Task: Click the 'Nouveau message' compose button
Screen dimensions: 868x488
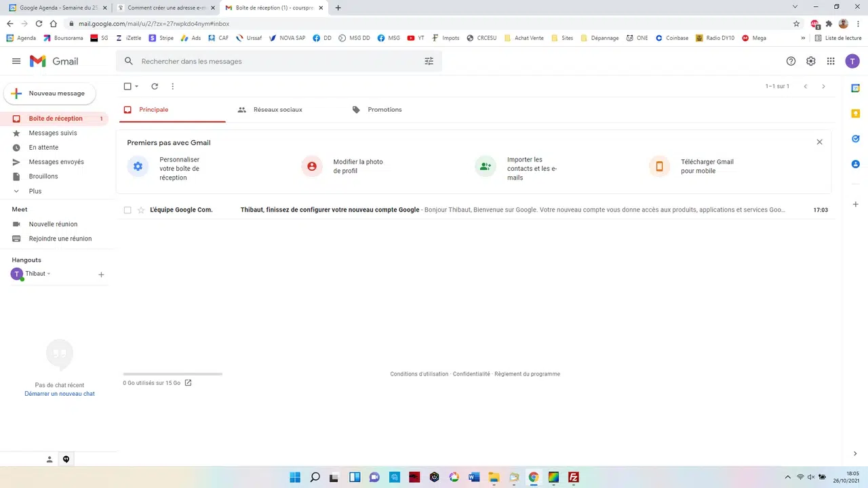Action: tap(49, 93)
